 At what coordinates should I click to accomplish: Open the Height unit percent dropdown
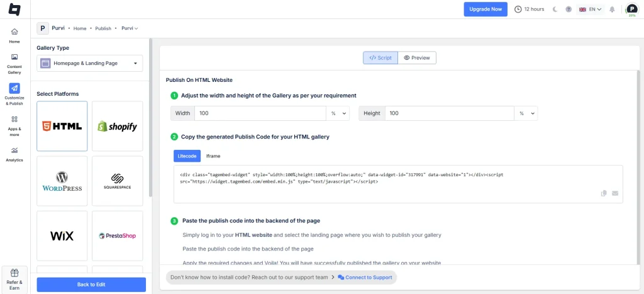[x=526, y=113]
